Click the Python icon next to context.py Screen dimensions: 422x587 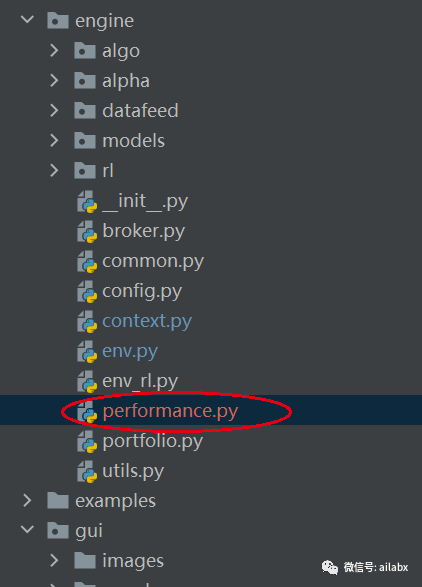pyautogui.click(x=87, y=321)
